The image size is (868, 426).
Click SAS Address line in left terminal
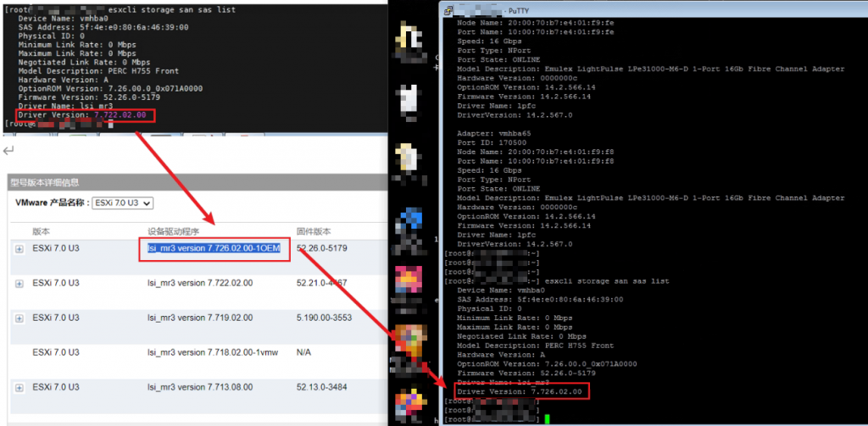(103, 27)
